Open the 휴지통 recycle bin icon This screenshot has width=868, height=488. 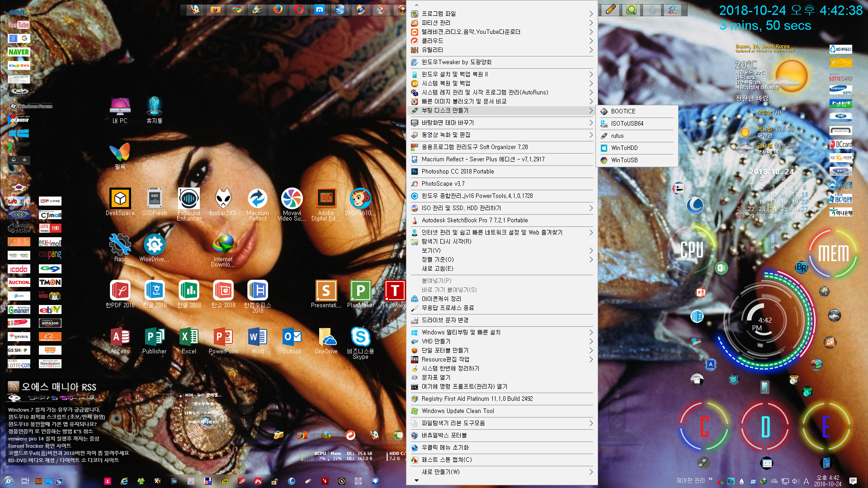pyautogui.click(x=154, y=110)
